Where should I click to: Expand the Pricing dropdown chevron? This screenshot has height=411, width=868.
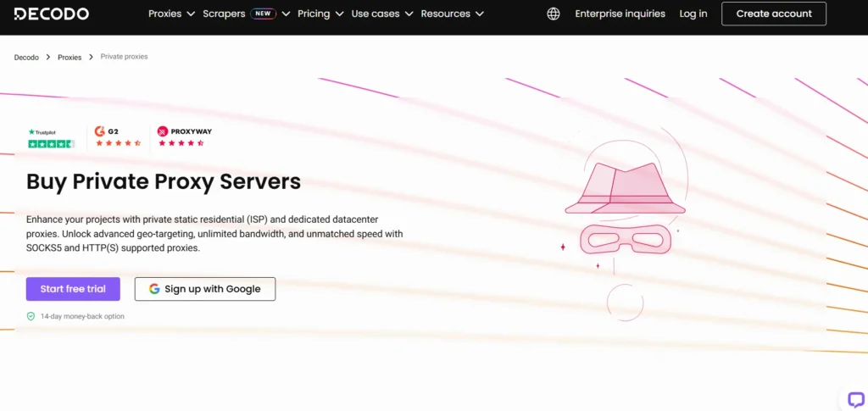[x=339, y=14]
